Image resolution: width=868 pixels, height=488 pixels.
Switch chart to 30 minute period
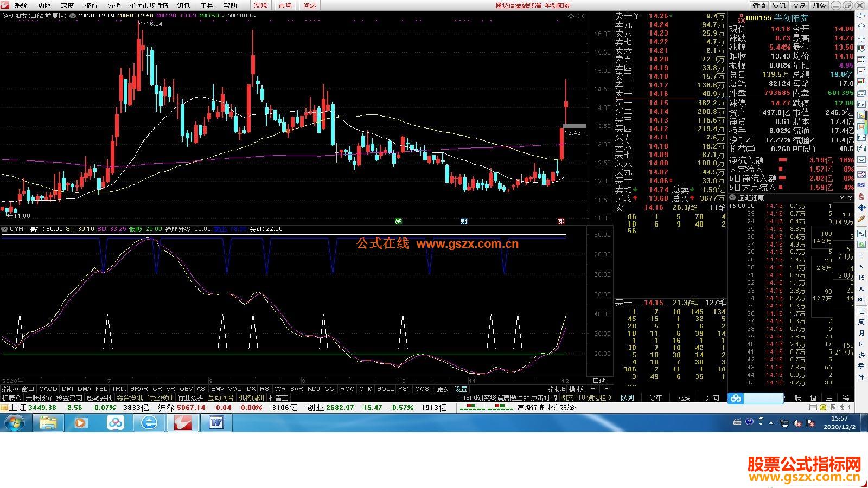861,288
